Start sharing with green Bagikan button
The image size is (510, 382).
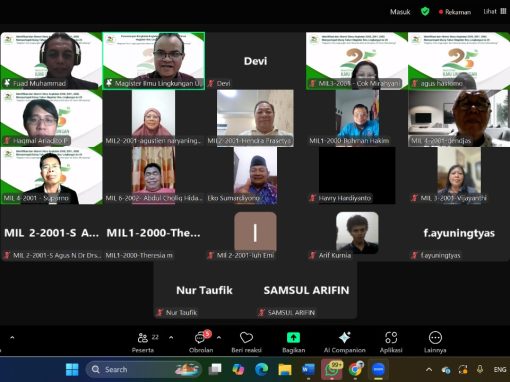click(293, 342)
